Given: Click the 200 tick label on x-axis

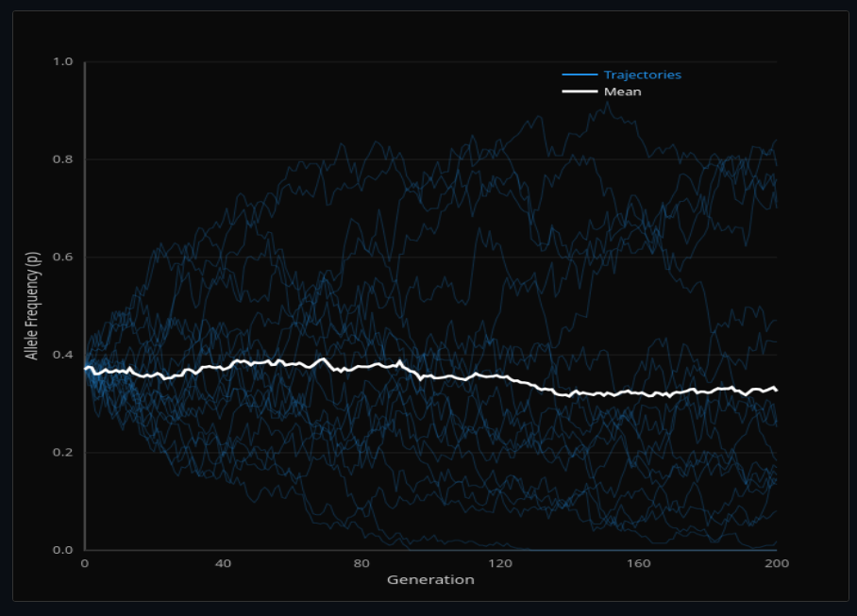Looking at the screenshot, I should tap(778, 563).
